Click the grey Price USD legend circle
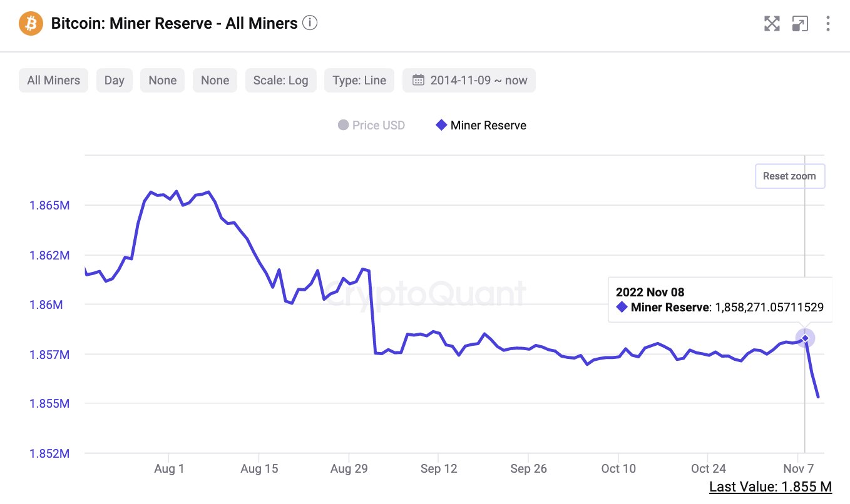The height and width of the screenshot is (504, 850). (343, 125)
